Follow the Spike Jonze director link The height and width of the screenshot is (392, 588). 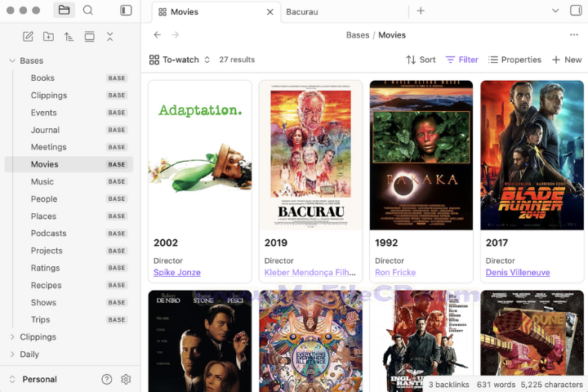pyautogui.click(x=177, y=273)
